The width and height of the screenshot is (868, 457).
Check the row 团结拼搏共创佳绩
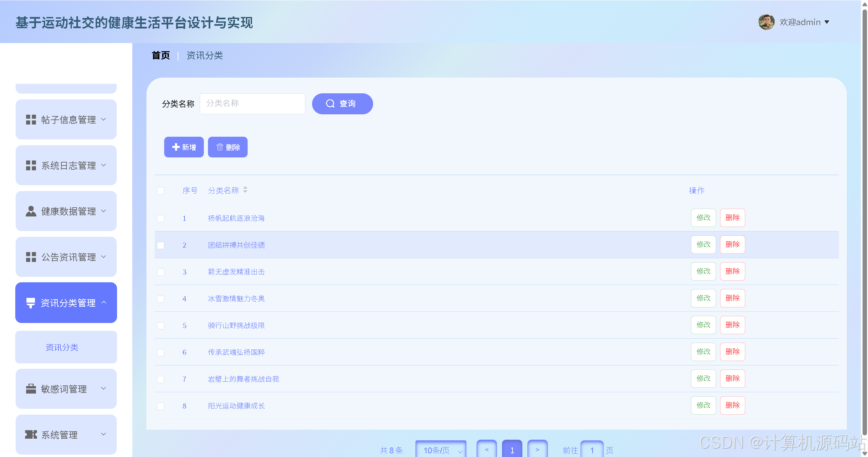coord(160,245)
